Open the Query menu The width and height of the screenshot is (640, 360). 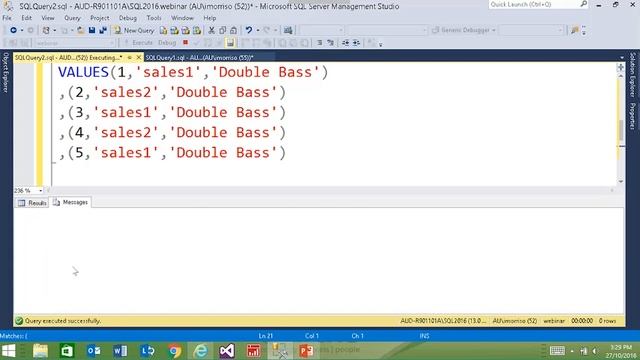tap(72, 18)
